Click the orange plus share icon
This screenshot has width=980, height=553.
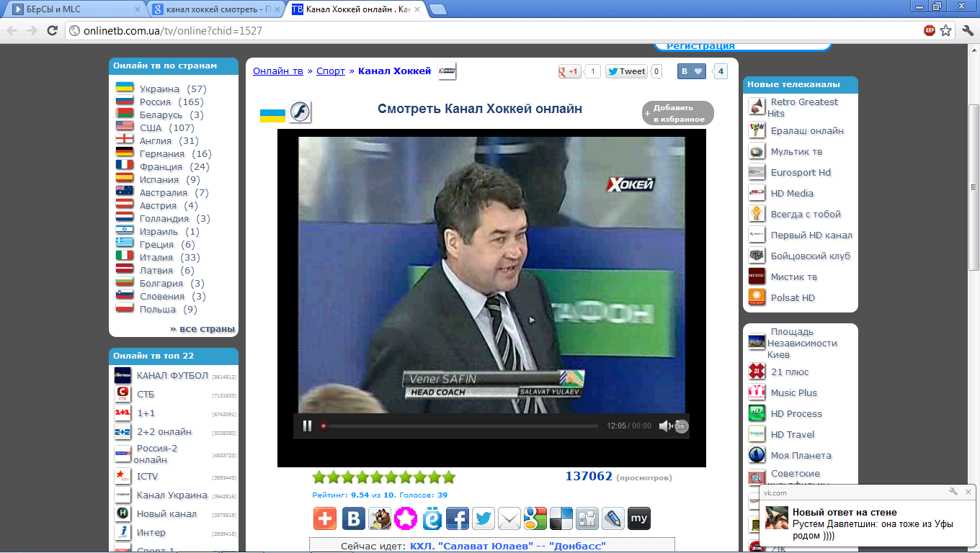325,518
